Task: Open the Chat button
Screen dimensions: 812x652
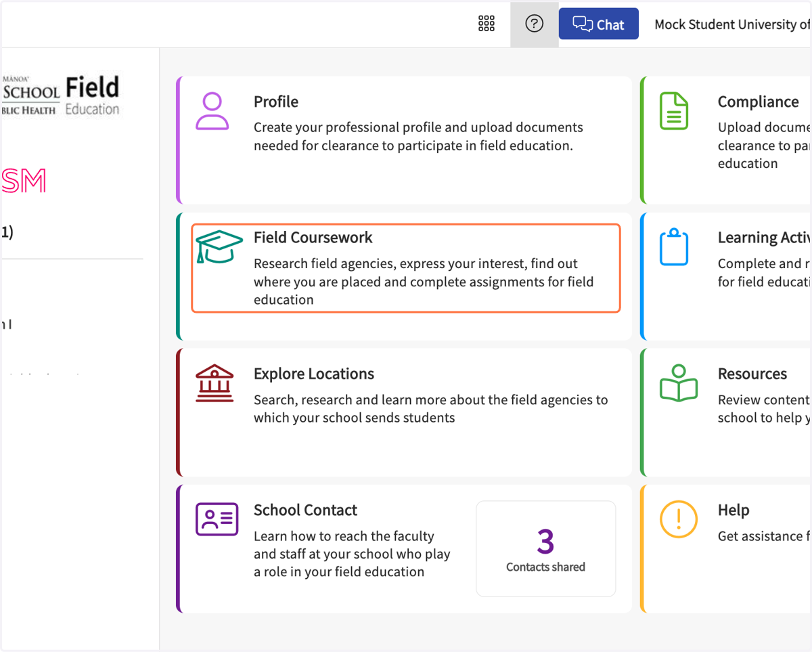Action: pyautogui.click(x=598, y=24)
